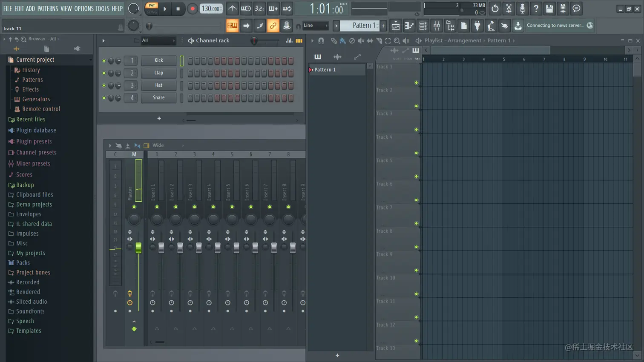Viewport: 644px width, 362px height.
Task: Open the TOOLS menu
Action: 102,9
